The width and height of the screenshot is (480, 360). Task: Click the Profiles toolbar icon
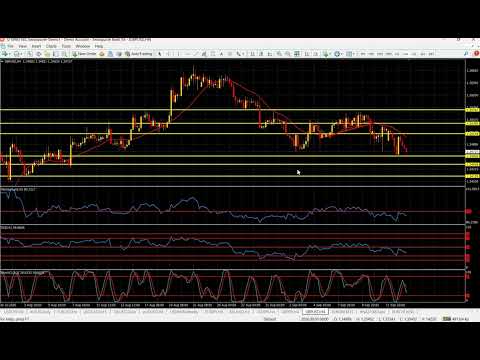(x=16, y=54)
